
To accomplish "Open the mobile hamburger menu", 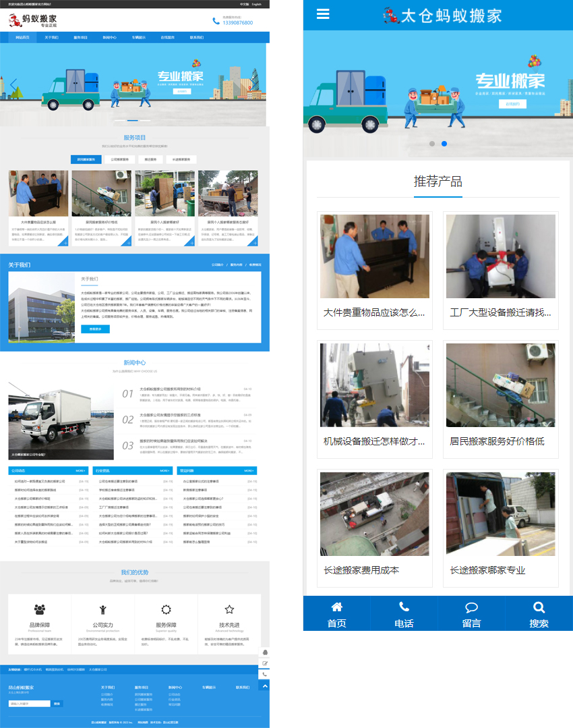I will (323, 14).
